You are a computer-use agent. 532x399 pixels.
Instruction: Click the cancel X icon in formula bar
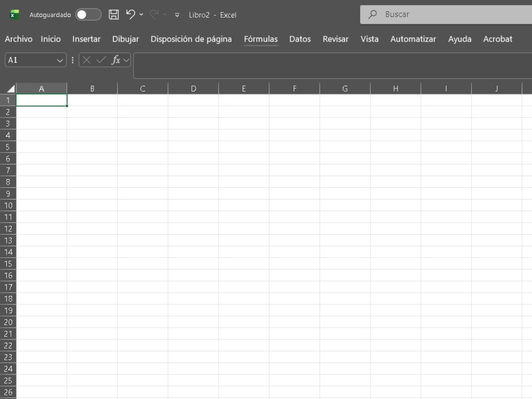[87, 60]
